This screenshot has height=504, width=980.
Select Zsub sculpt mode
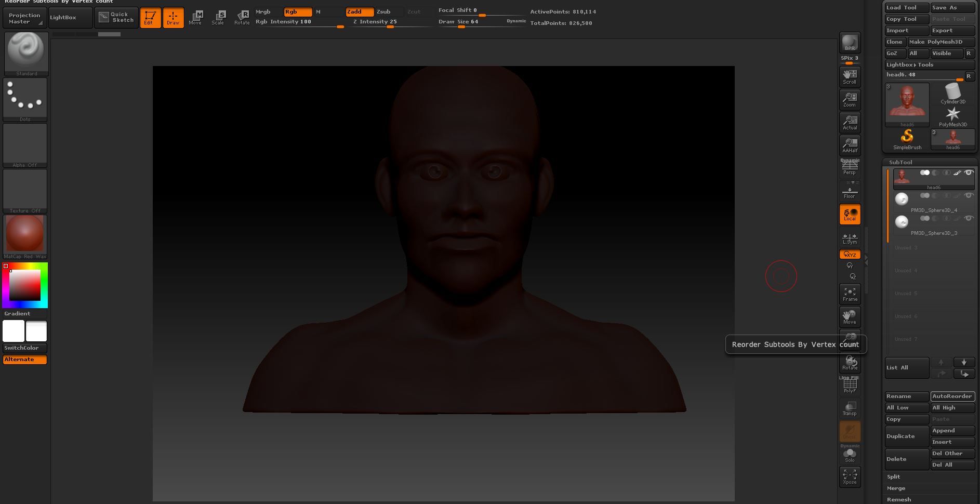[x=389, y=12]
